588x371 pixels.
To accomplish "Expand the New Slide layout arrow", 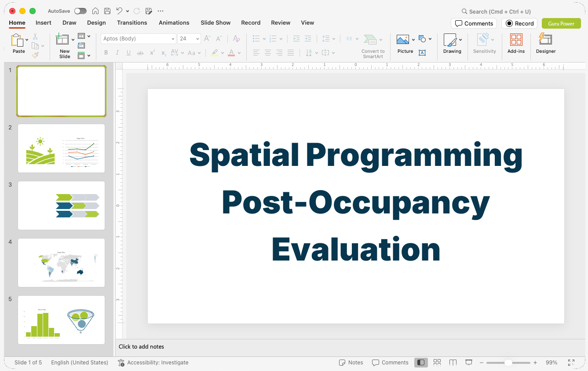I will (x=73, y=40).
